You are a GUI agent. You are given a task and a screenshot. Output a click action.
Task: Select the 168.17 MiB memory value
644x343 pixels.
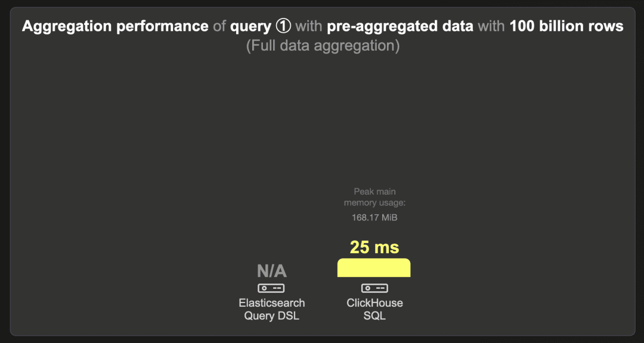tap(374, 218)
